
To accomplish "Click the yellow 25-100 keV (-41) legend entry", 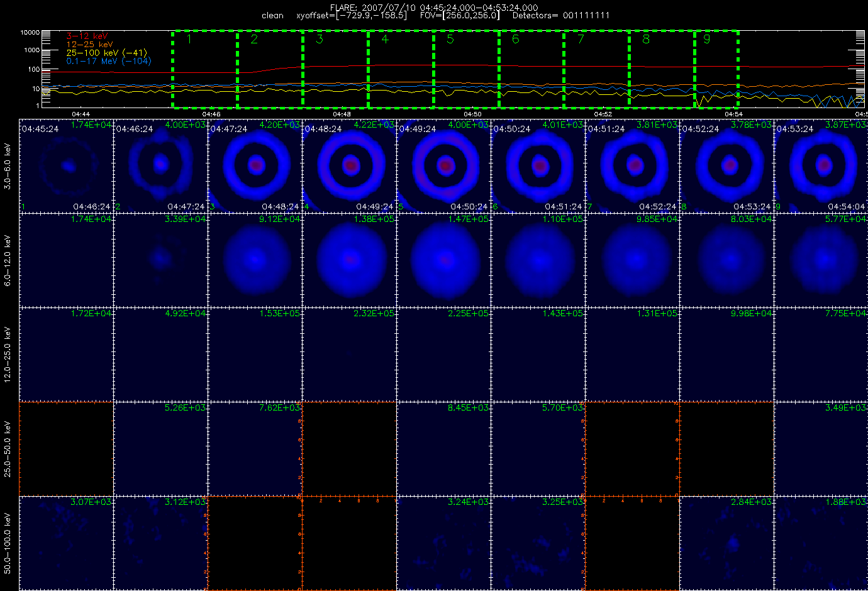I will coord(107,53).
